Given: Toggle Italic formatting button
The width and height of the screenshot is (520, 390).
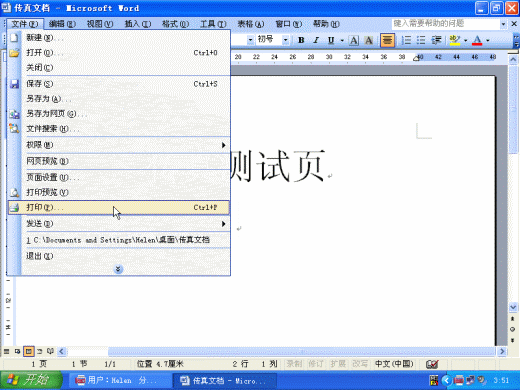Looking at the screenshot, I should (316, 40).
